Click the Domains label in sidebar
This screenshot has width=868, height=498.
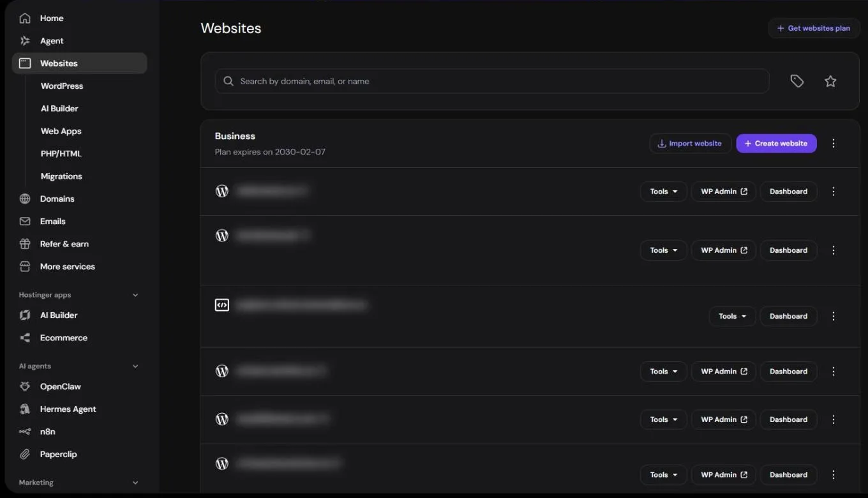click(x=57, y=199)
